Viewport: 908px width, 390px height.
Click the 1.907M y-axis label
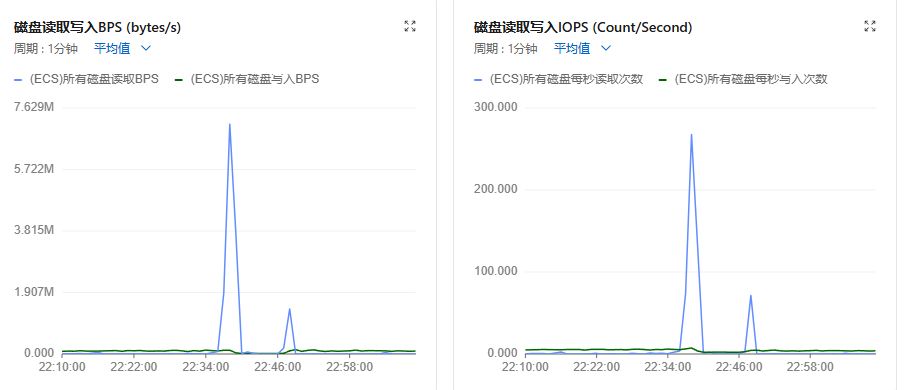pos(34,291)
